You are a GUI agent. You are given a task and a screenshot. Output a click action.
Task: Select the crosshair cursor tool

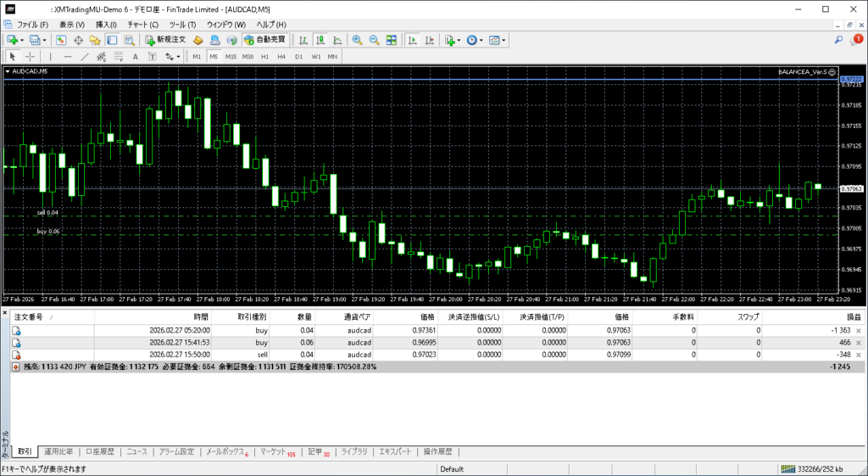[x=30, y=57]
